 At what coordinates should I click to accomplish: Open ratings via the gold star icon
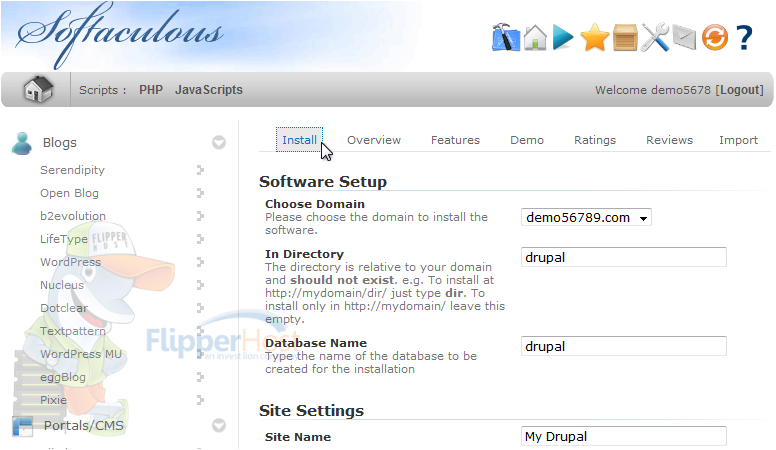coord(594,37)
